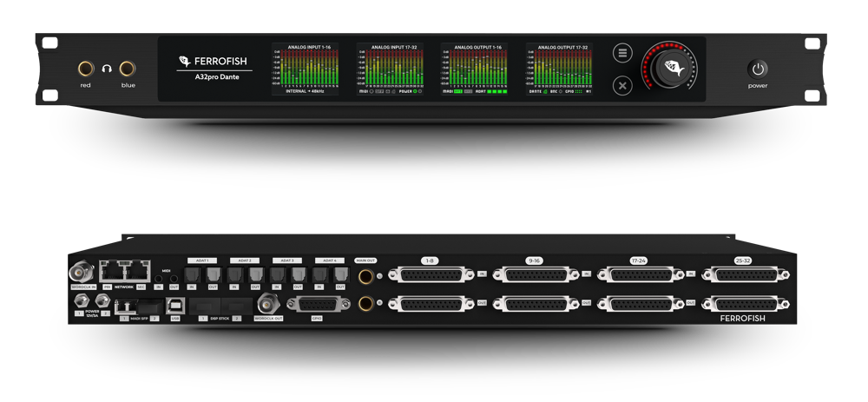The height and width of the screenshot is (402, 868).
Task: Click the green ADAT status blocks
Action: coord(497,91)
